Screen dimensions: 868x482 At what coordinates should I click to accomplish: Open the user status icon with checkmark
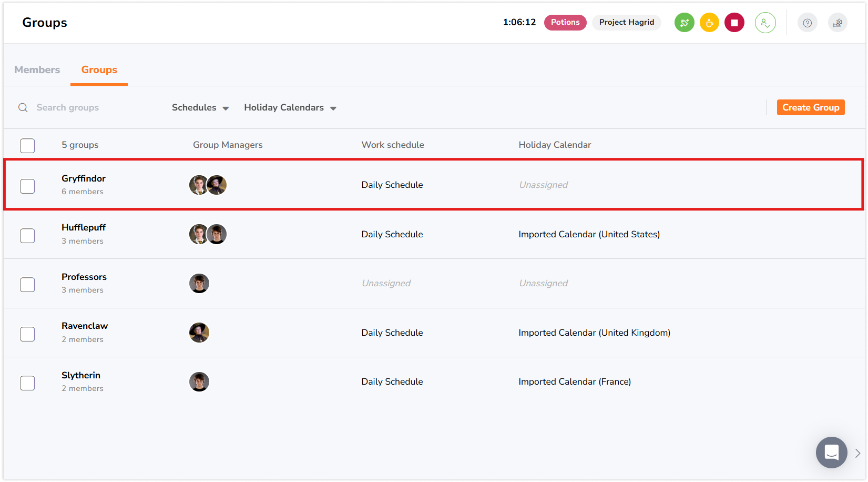[765, 23]
